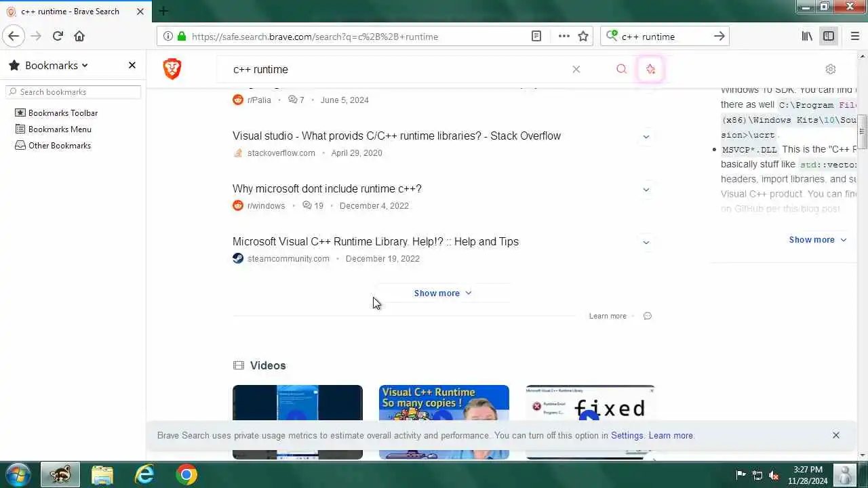
Task: Open the first dark video thumbnail
Action: point(298,422)
